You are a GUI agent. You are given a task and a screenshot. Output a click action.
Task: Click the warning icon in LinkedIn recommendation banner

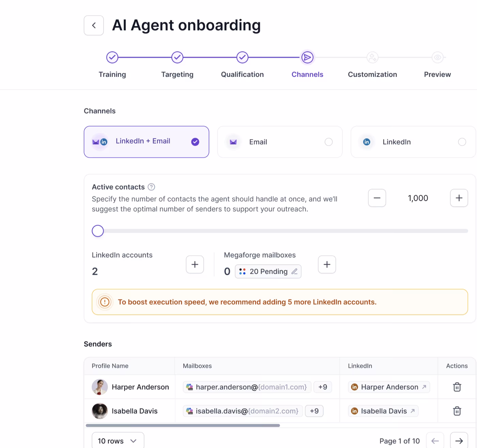pos(105,302)
